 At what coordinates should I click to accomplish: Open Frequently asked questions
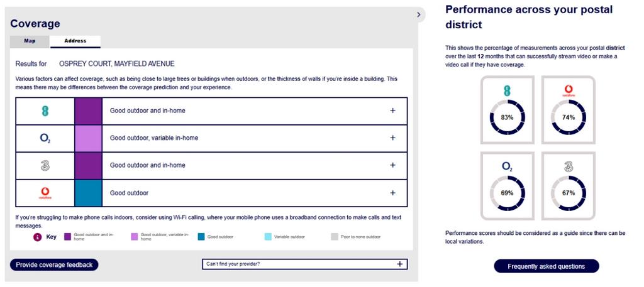(x=547, y=266)
